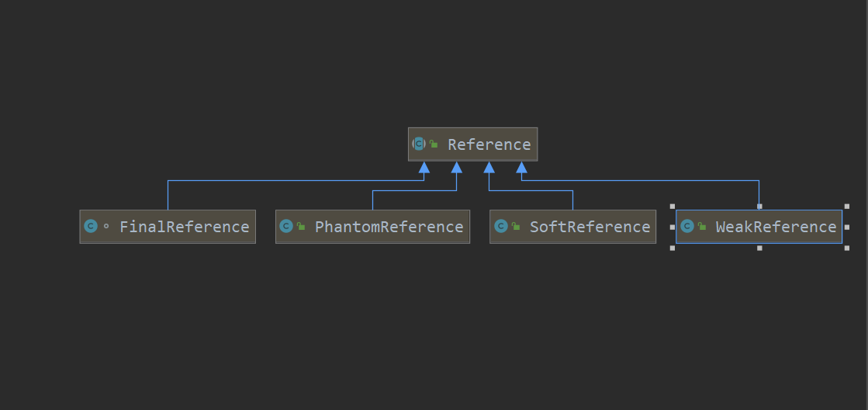This screenshot has height=410, width=868.
Task: Click the bottom-right resize handle of WeakReference
Action: (846, 248)
